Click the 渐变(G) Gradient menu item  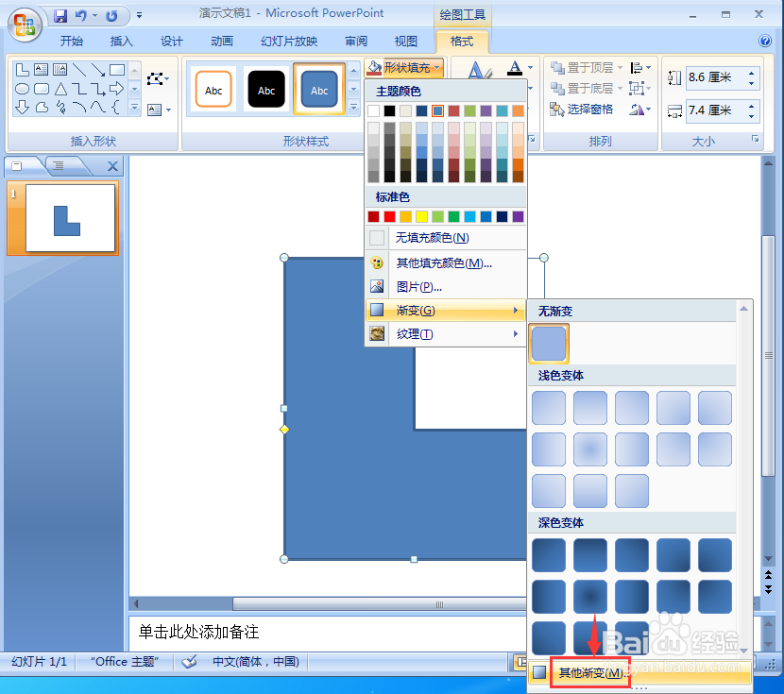pyautogui.click(x=446, y=311)
